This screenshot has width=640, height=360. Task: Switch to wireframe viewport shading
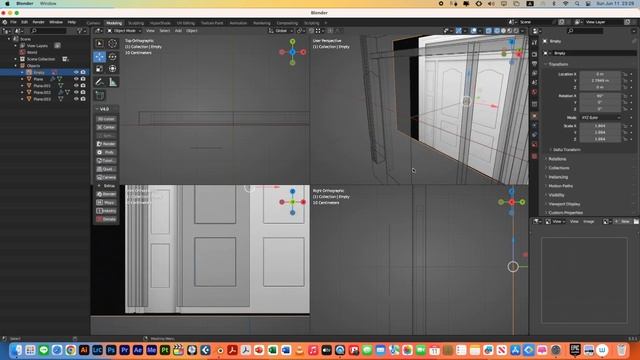[497, 31]
